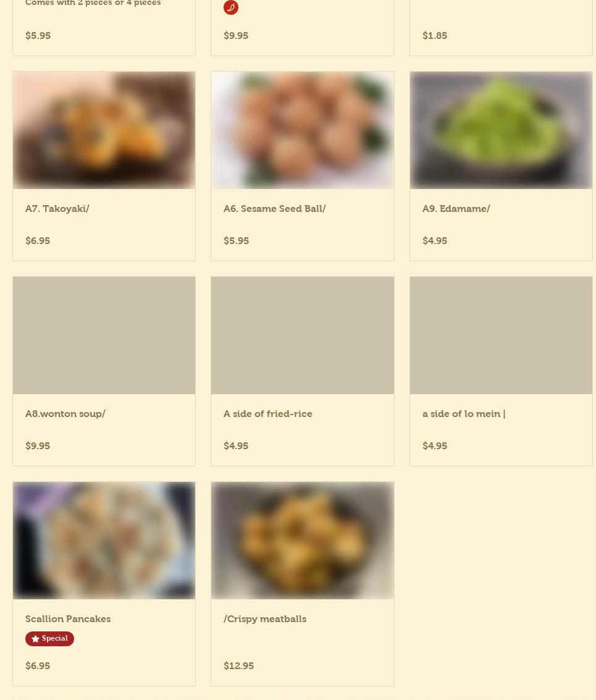596x700 pixels.
Task: Open the A6. Sesame Seed Ball photo
Action: click(302, 130)
